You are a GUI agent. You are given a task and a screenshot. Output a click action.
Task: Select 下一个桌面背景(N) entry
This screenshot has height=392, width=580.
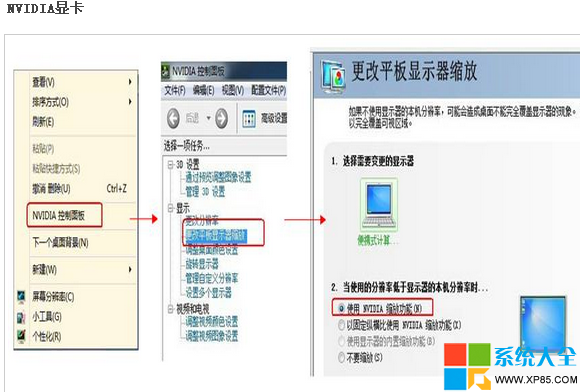point(60,243)
